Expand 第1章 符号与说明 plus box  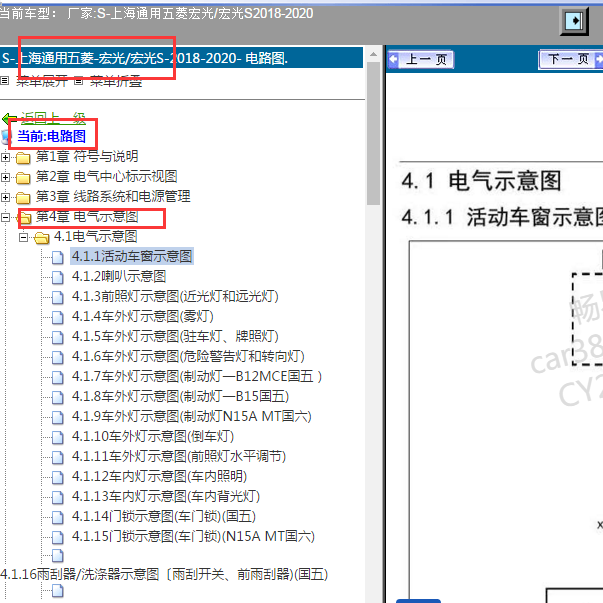(5, 157)
